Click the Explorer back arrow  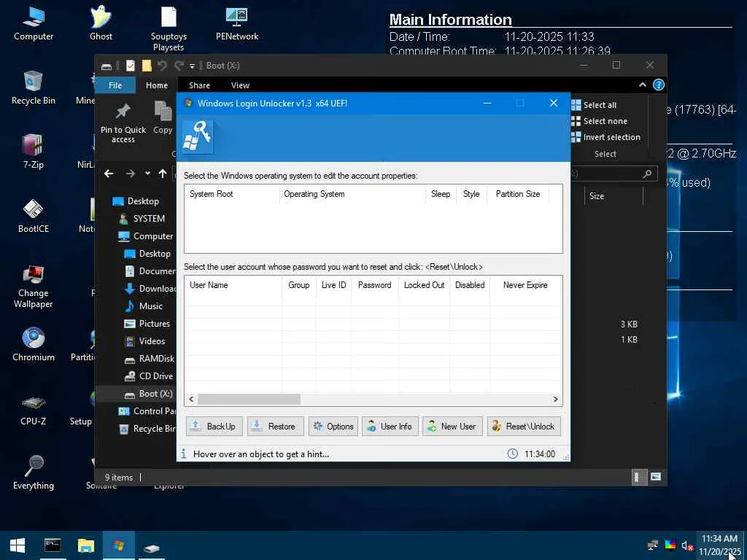click(109, 174)
